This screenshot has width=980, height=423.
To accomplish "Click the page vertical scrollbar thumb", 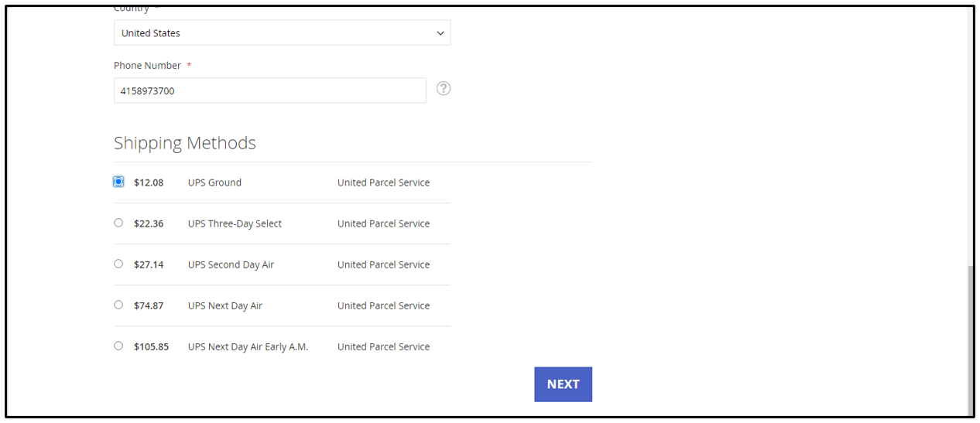I will [971, 340].
